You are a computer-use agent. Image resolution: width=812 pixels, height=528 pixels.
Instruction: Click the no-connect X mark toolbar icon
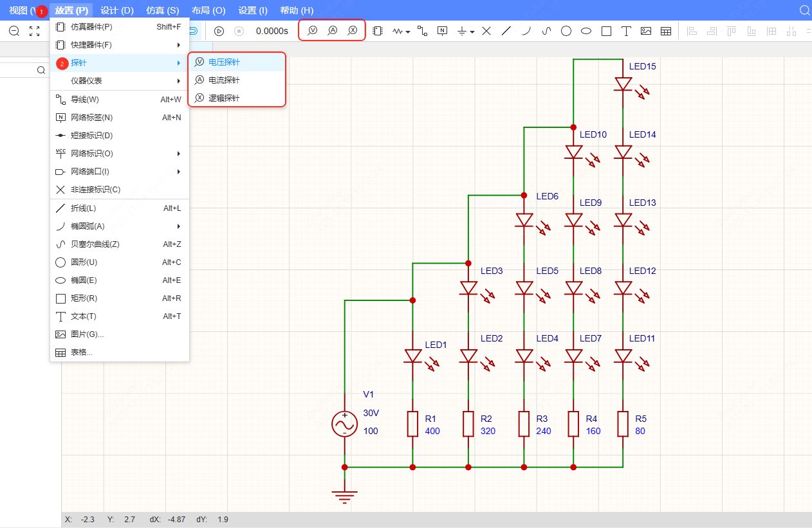486,31
